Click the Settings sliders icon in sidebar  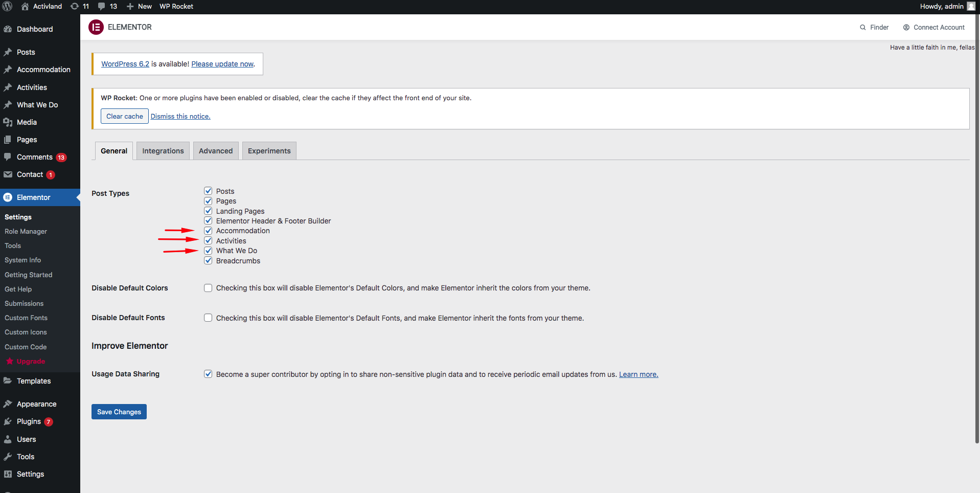coord(8,474)
